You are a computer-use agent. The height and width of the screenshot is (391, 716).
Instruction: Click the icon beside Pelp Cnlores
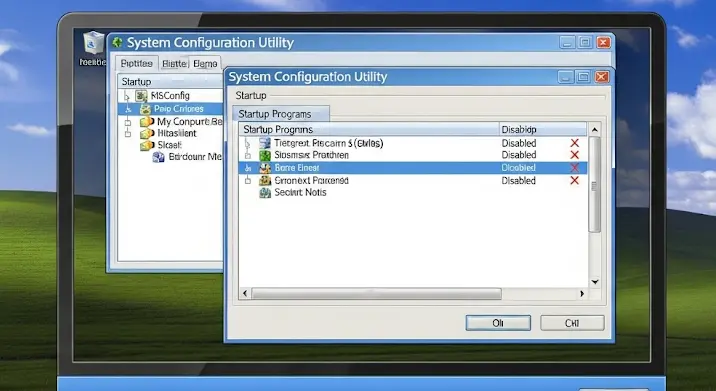146,109
